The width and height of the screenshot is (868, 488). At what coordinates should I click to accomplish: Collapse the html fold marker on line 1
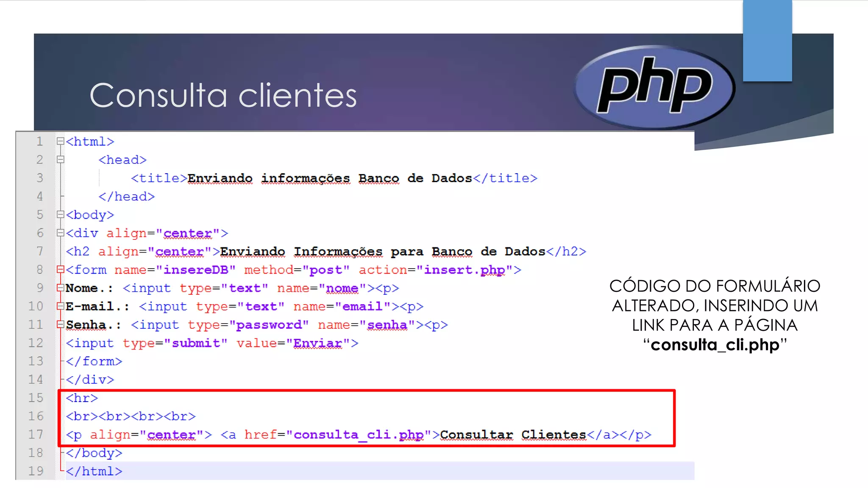60,141
